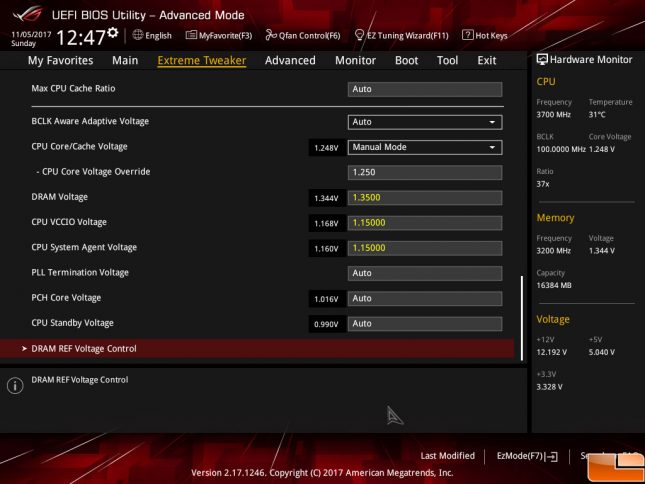Click the 1.168V VCCIO readout
The height and width of the screenshot is (484, 645).
(x=327, y=223)
